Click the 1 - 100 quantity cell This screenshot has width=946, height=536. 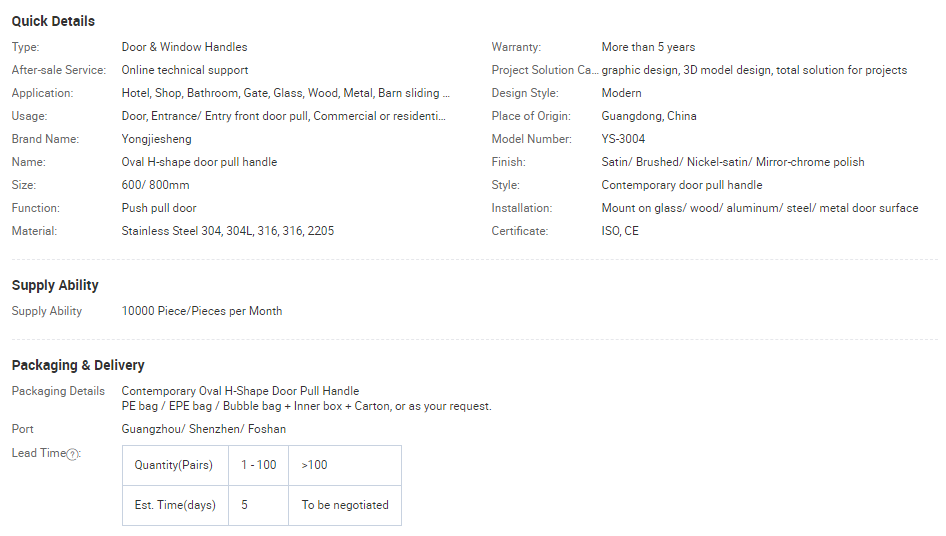(x=258, y=465)
